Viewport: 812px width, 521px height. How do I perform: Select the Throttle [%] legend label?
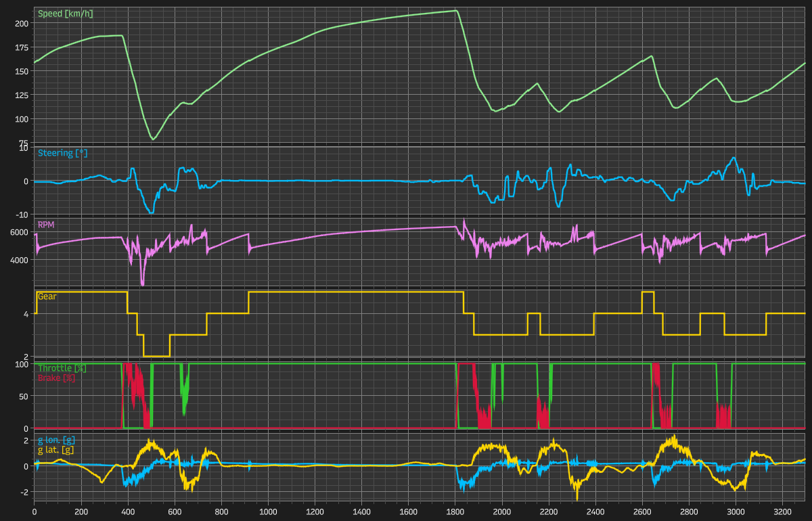[x=62, y=368]
